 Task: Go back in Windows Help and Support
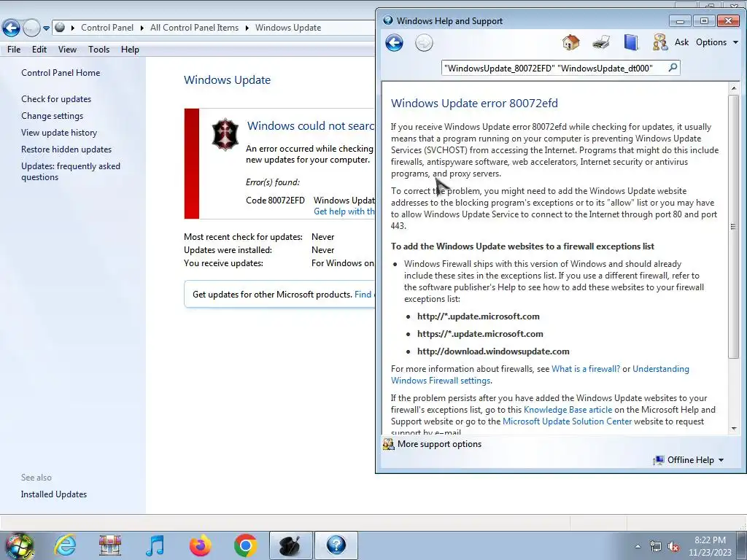pos(394,43)
